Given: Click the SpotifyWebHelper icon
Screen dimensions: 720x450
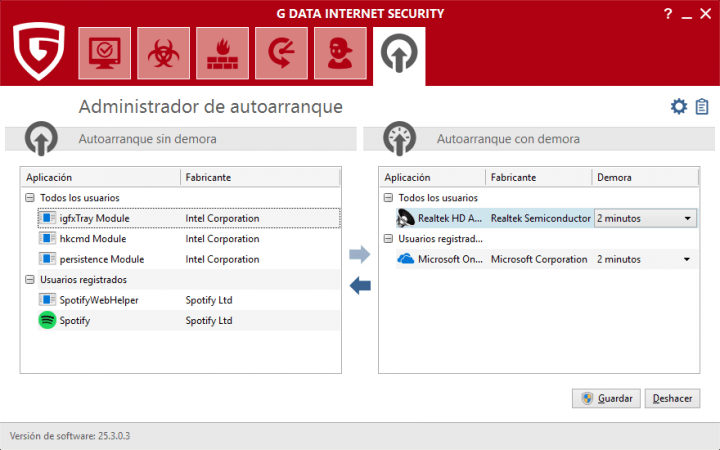Looking at the screenshot, I should 47,300.
